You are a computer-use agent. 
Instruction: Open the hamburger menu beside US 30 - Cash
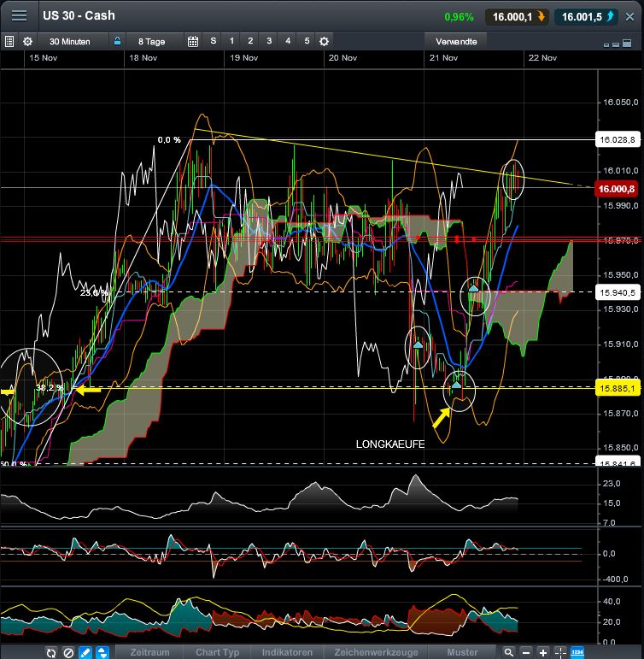[19, 15]
